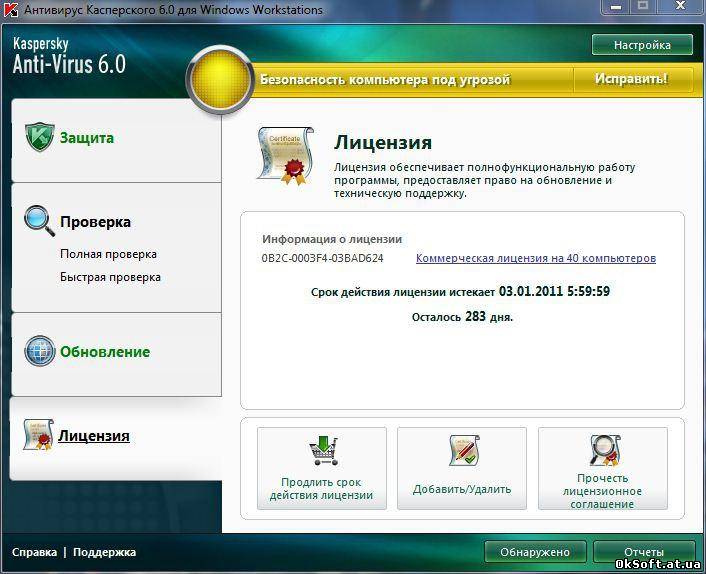Open the Настройка settings button
The height and width of the screenshot is (574, 706).
click(x=642, y=45)
